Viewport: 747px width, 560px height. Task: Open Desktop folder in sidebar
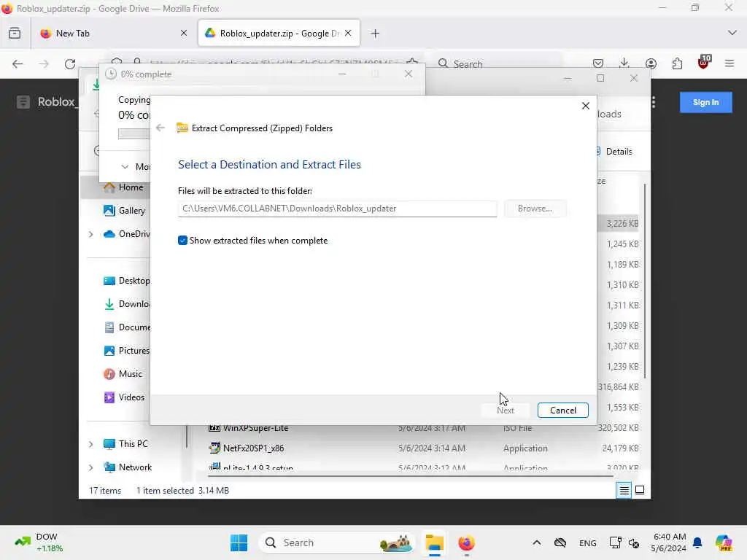pyautogui.click(x=127, y=281)
